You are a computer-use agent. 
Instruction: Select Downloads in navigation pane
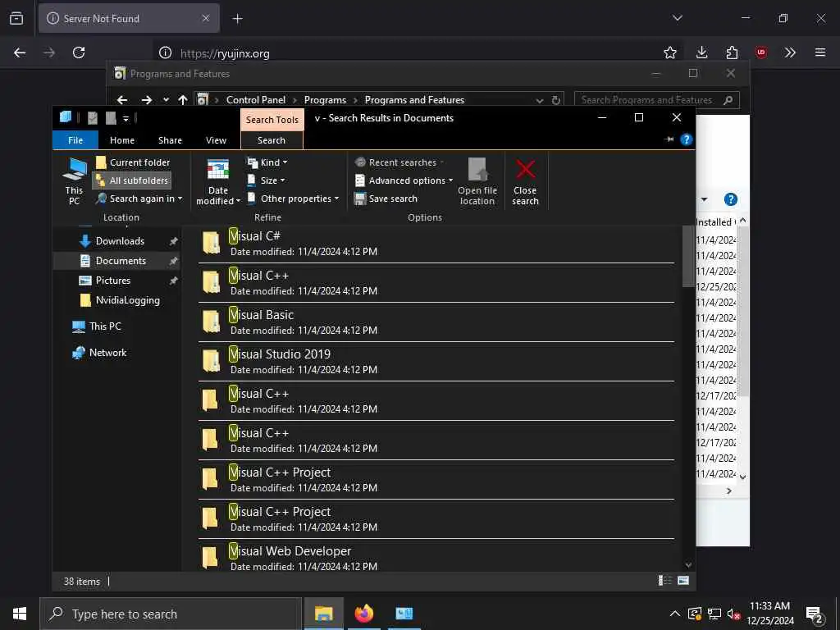(x=120, y=241)
